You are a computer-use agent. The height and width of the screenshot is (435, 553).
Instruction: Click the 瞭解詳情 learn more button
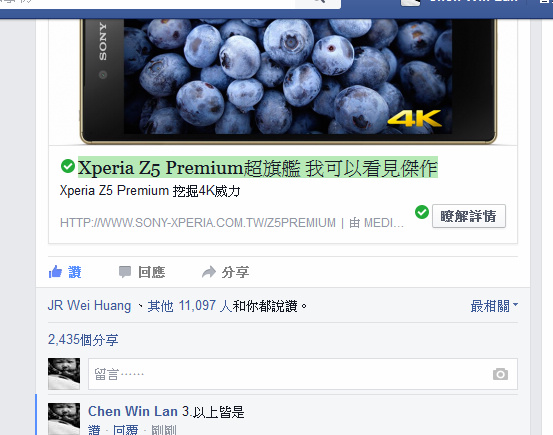(469, 216)
